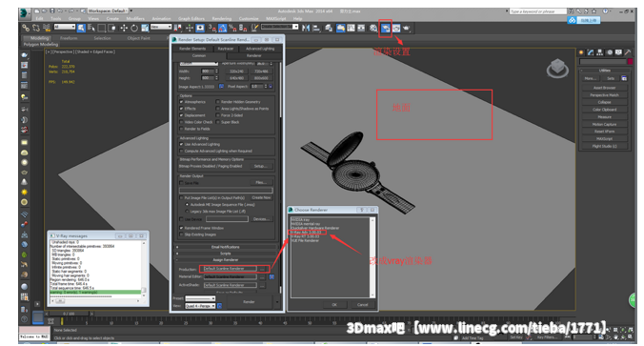Click the Save File quick access icon
644x346 pixels.
[x=52, y=10]
